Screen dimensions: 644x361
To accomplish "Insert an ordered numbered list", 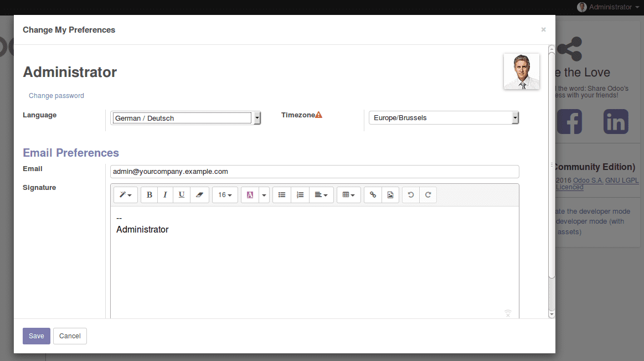I will [x=300, y=195].
